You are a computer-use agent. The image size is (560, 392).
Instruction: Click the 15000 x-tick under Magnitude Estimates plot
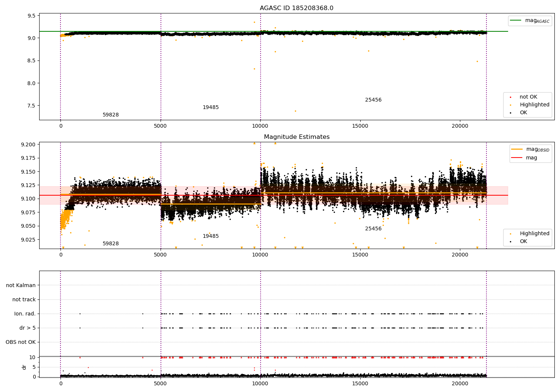pos(360,255)
